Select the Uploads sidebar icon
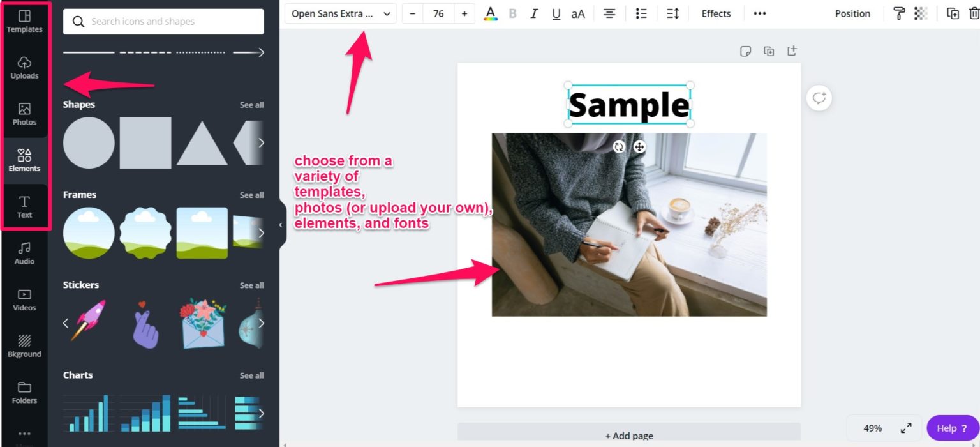The height and width of the screenshot is (447, 980). point(24,66)
